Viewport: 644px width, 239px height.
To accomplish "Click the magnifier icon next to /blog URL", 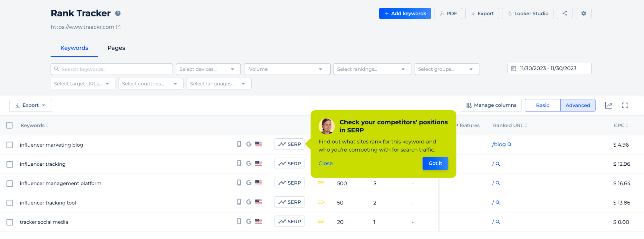I will click(510, 144).
